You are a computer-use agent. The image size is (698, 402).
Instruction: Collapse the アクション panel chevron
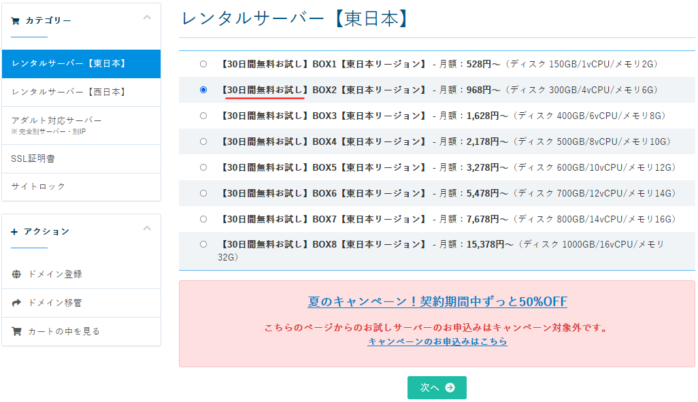coord(147,230)
